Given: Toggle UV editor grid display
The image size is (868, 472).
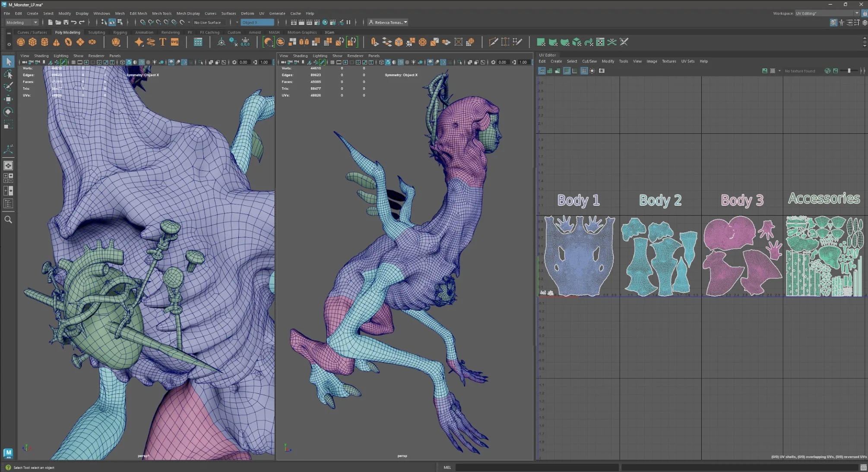Looking at the screenshot, I should pyautogui.click(x=584, y=71).
